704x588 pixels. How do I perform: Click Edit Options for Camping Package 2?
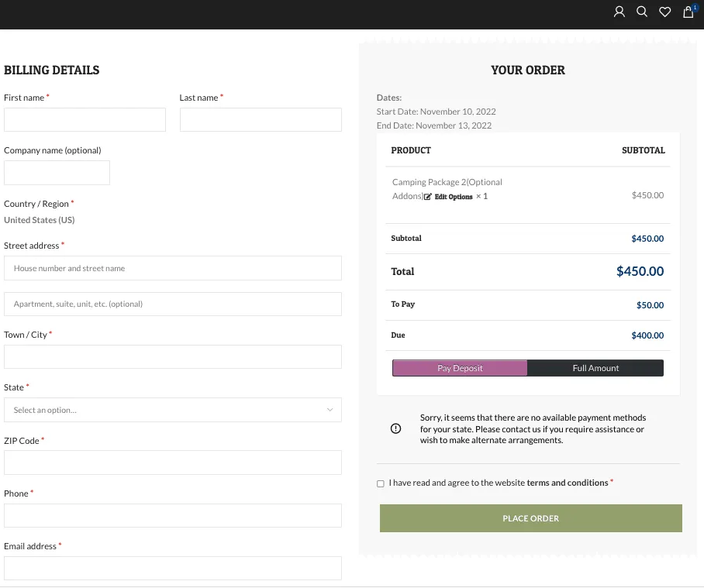pos(452,197)
